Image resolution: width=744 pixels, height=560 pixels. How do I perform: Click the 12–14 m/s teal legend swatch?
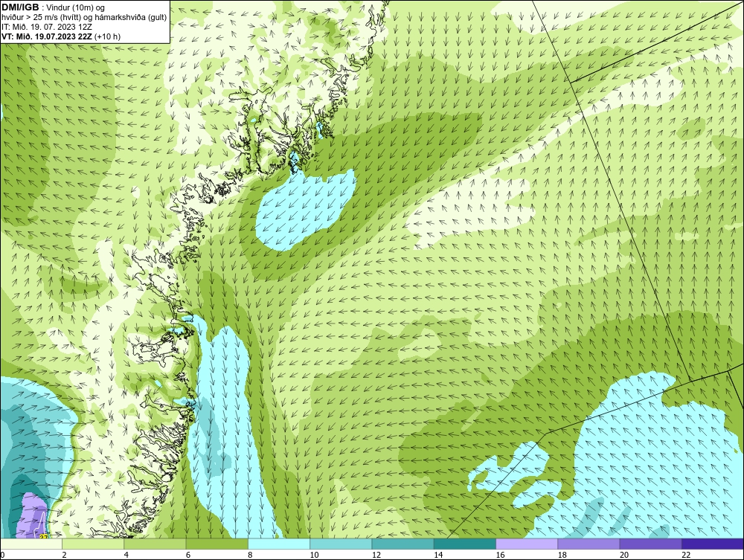(x=403, y=544)
